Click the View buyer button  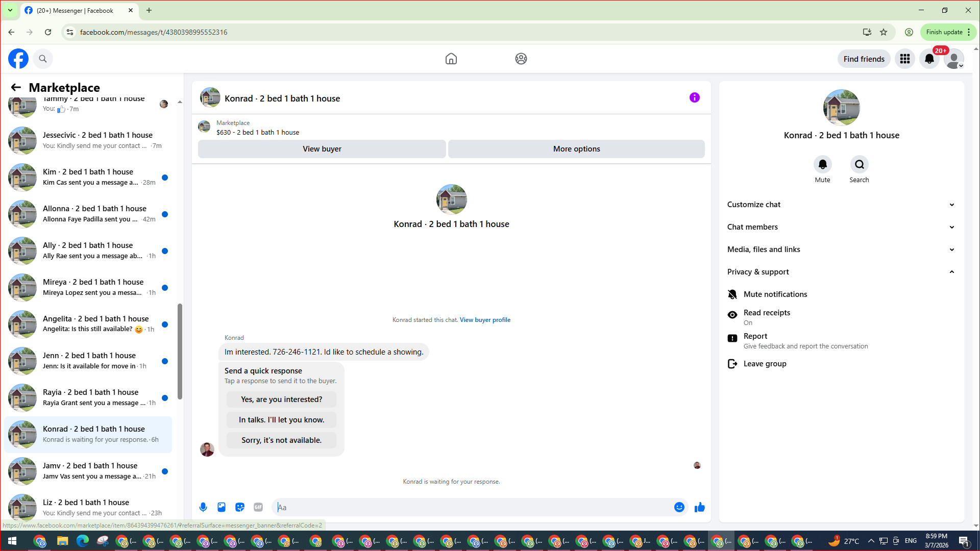point(322,149)
